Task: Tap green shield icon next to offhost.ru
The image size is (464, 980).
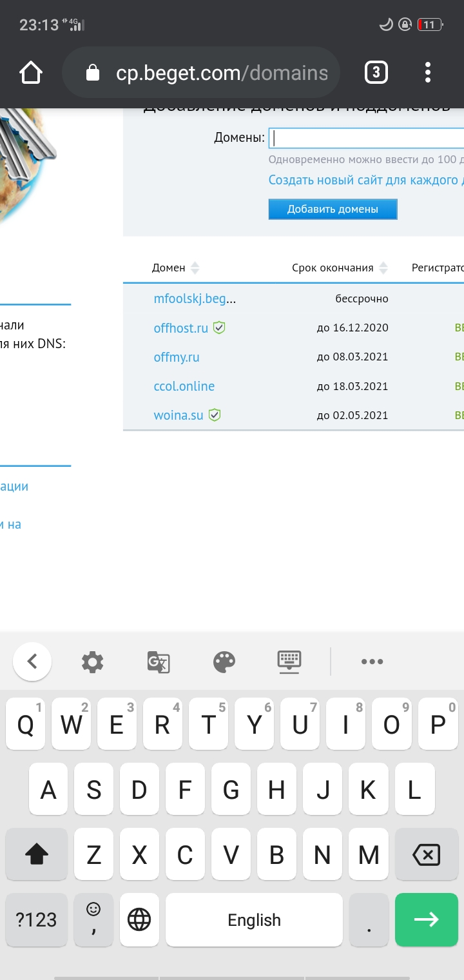Action: pyautogui.click(x=219, y=328)
